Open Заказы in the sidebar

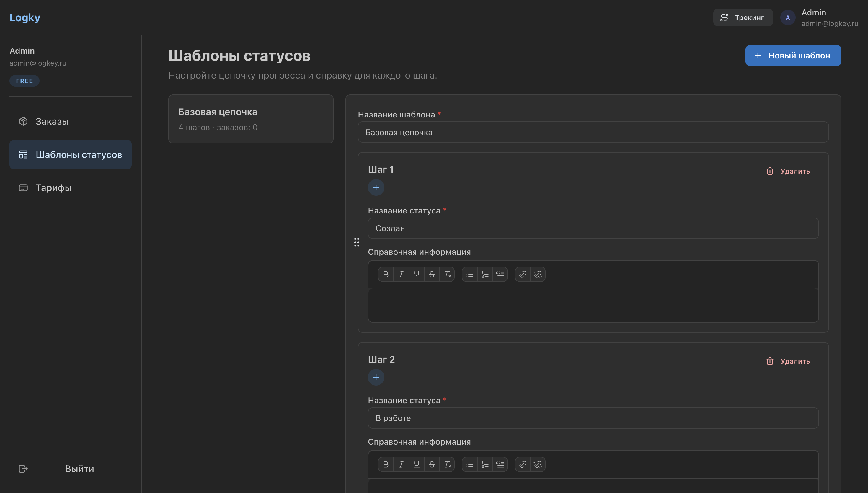point(71,121)
